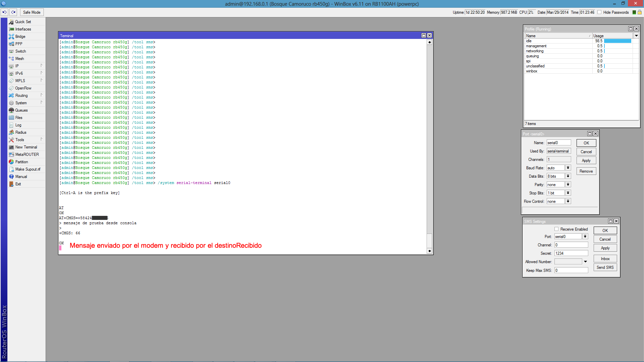Click Cancel in SMS Settings window
Viewport: 644px width, 362px height.
click(x=605, y=239)
